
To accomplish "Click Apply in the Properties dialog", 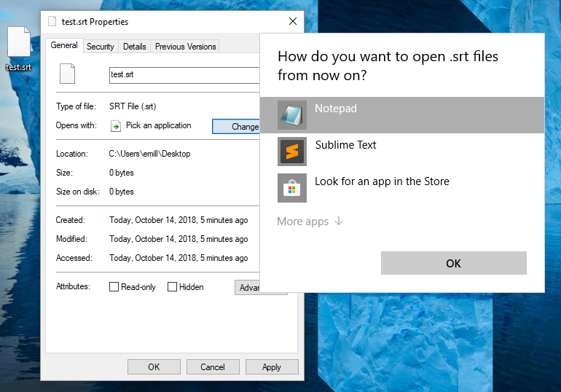I will (272, 367).
